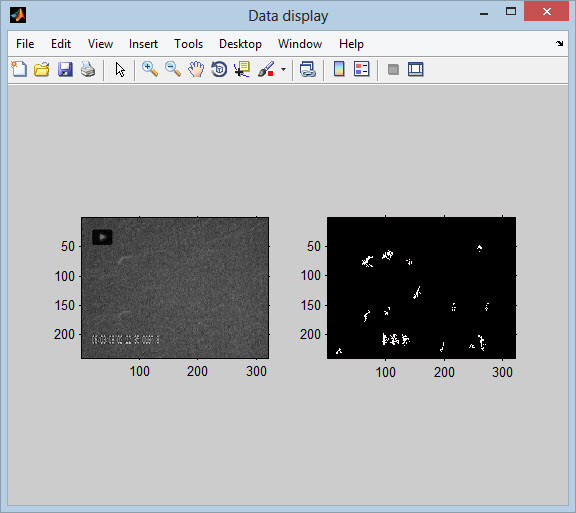Select the Brush data tool

tap(266, 69)
